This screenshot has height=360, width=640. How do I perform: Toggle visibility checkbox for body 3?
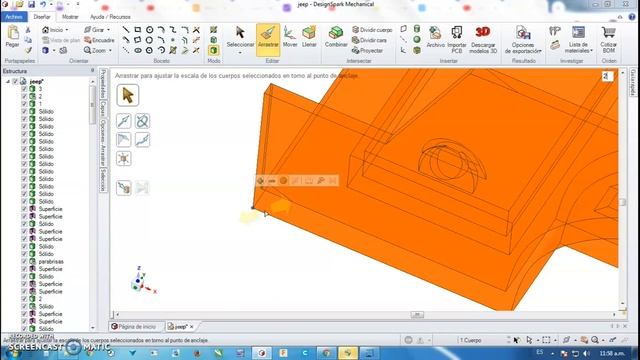24,89
